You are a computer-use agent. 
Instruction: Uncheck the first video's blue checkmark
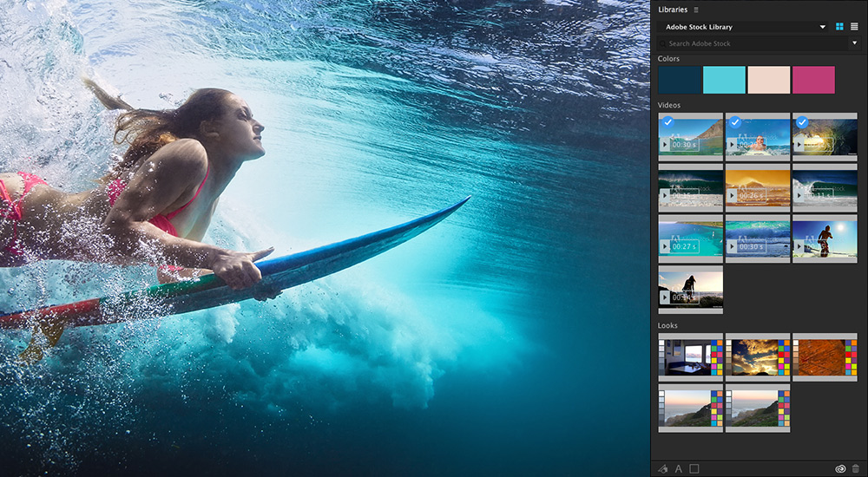coord(667,122)
